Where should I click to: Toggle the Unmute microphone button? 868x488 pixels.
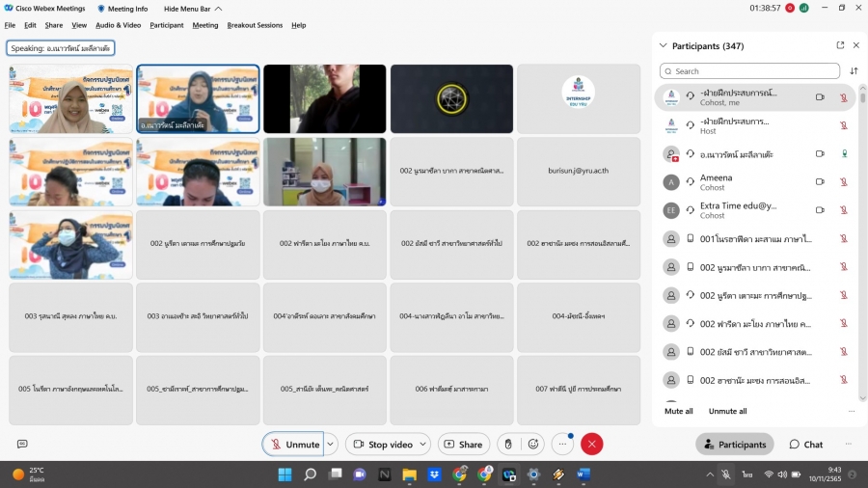coord(293,445)
